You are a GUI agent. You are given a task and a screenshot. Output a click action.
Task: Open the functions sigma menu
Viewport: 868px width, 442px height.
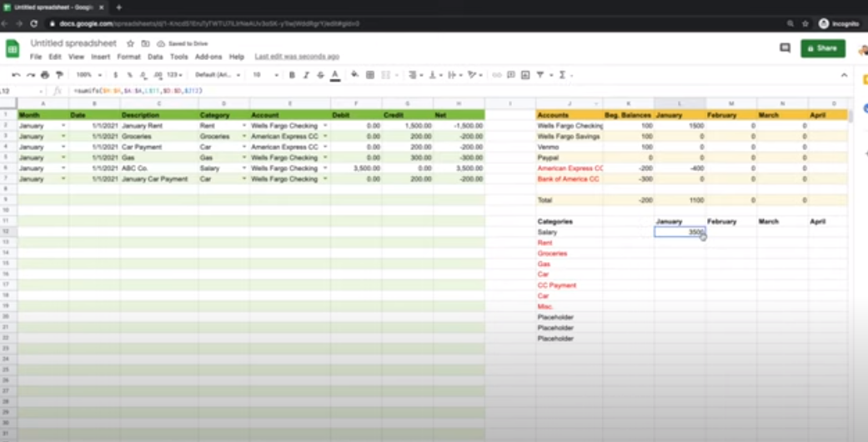point(563,75)
